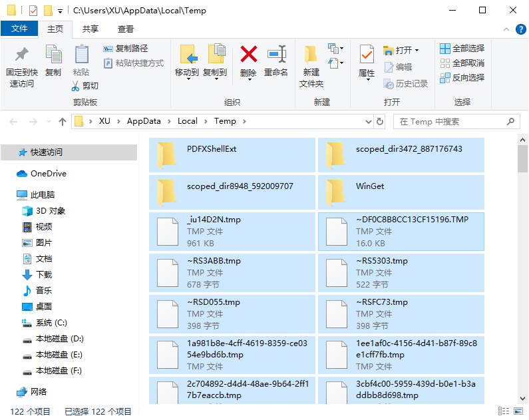Select Local Disk (D:) in navigation pane
529x420 pixels.
[59, 339]
